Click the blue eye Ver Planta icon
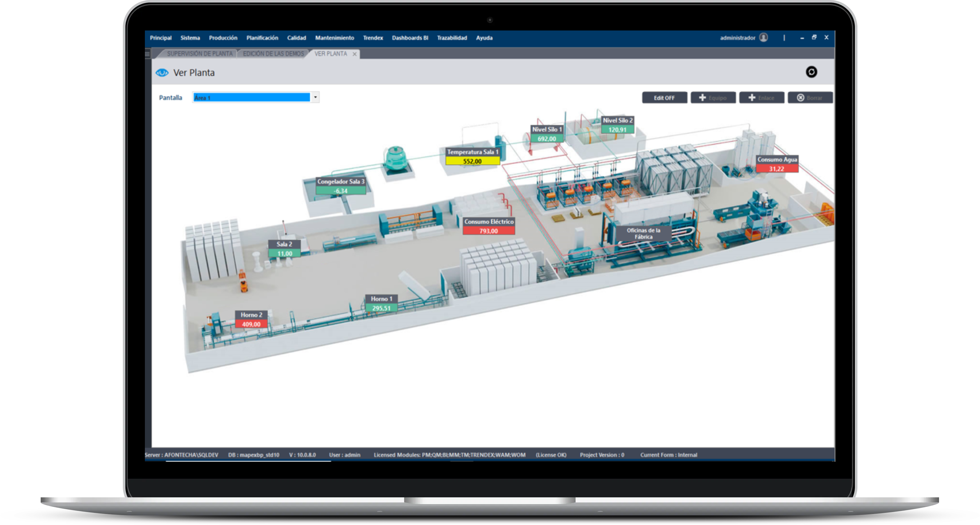This screenshot has height=525, width=980. [x=162, y=73]
